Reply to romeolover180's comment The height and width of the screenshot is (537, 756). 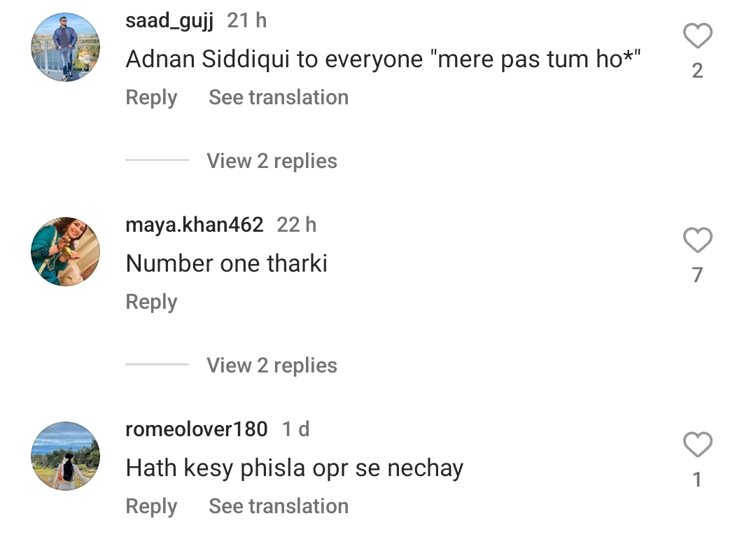click(151, 506)
